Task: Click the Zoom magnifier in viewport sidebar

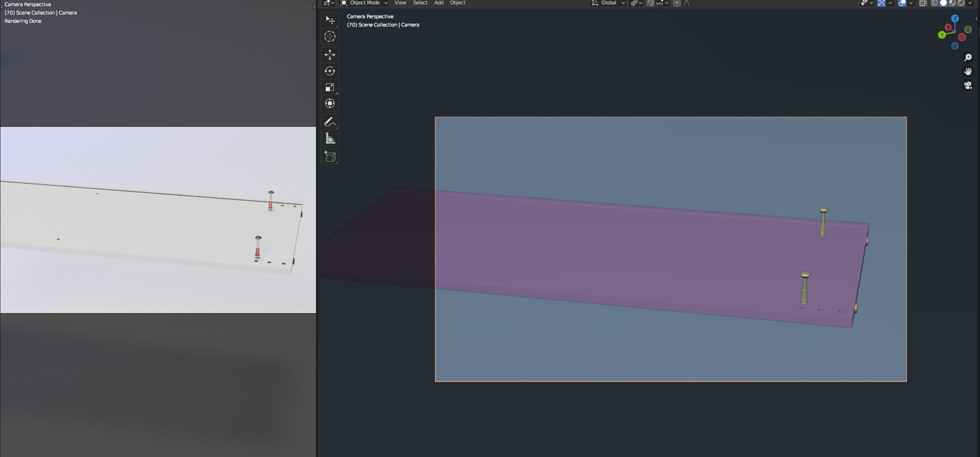Action: coord(968,57)
